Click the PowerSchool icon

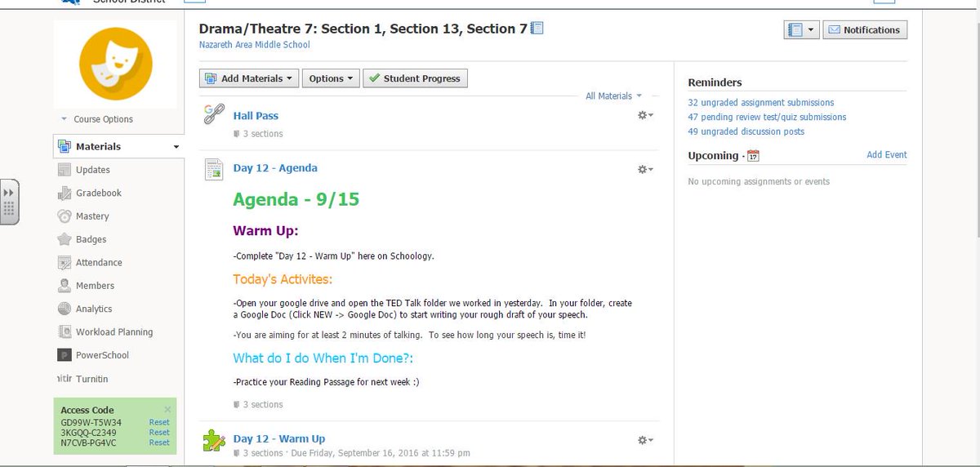click(x=65, y=355)
